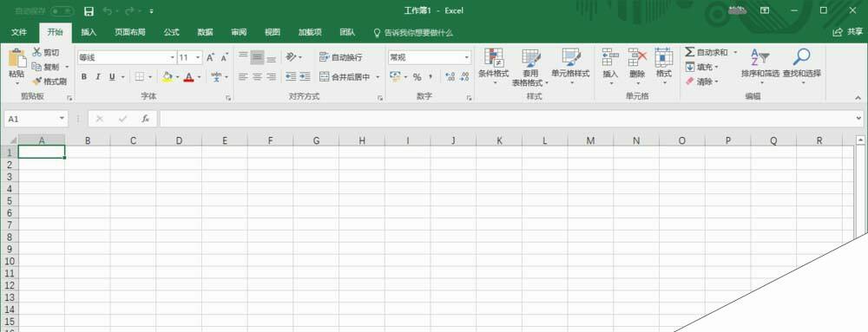The image size is (868, 332).
Task: Click in the formula bar
Action: pos(508,119)
